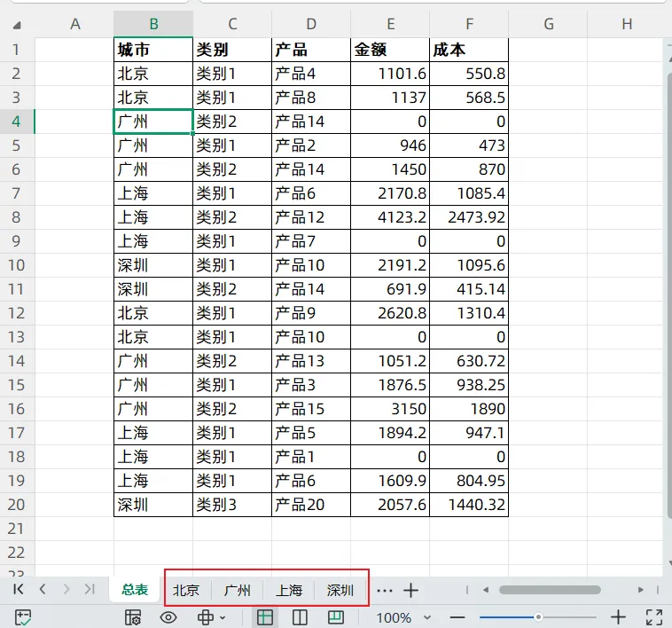
Task: Click cell containing 1101.6
Action: point(390,74)
